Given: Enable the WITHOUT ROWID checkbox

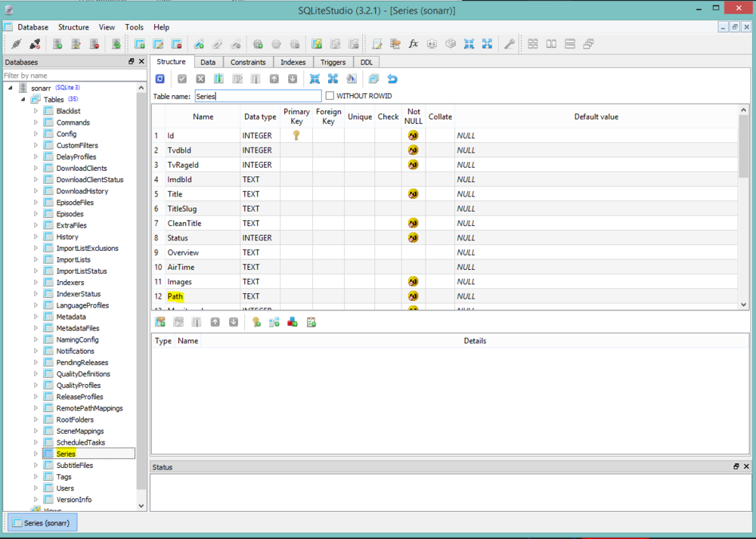Looking at the screenshot, I should click(330, 96).
